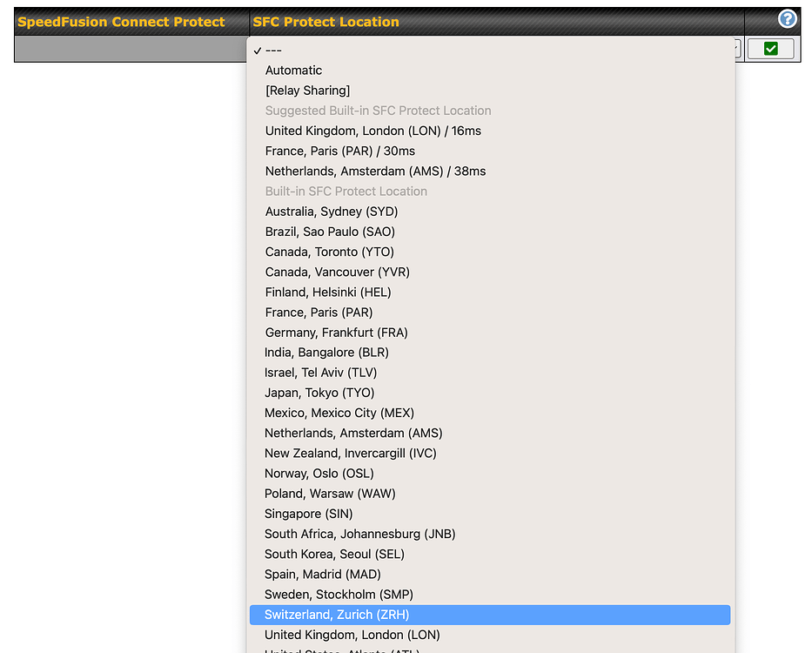Select Poland, Warsaw (WAW)
Image resolution: width=812 pixels, height=653 pixels.
tap(490, 494)
